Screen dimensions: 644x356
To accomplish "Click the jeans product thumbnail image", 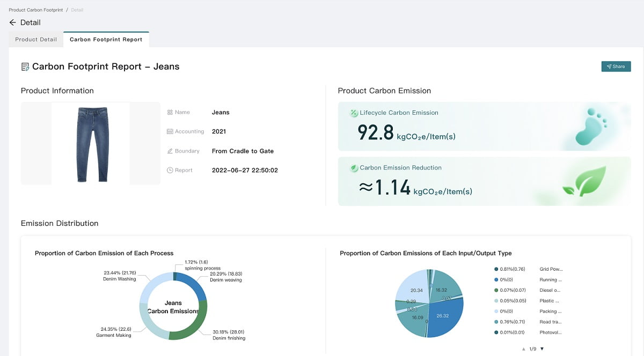I will click(90, 144).
